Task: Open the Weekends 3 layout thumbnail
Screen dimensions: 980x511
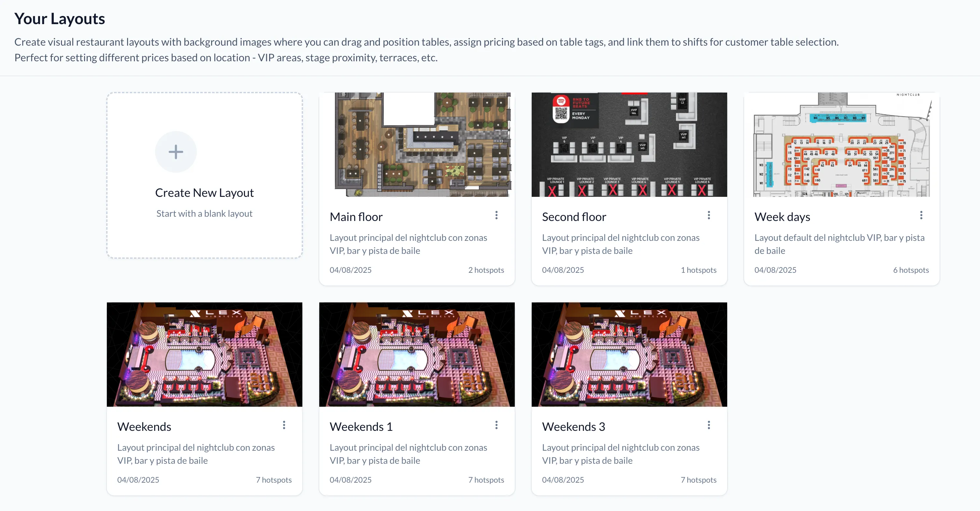Action: point(629,354)
